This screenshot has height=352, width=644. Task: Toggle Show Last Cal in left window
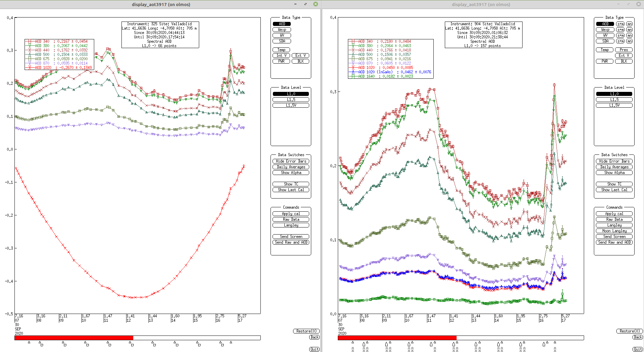click(291, 190)
